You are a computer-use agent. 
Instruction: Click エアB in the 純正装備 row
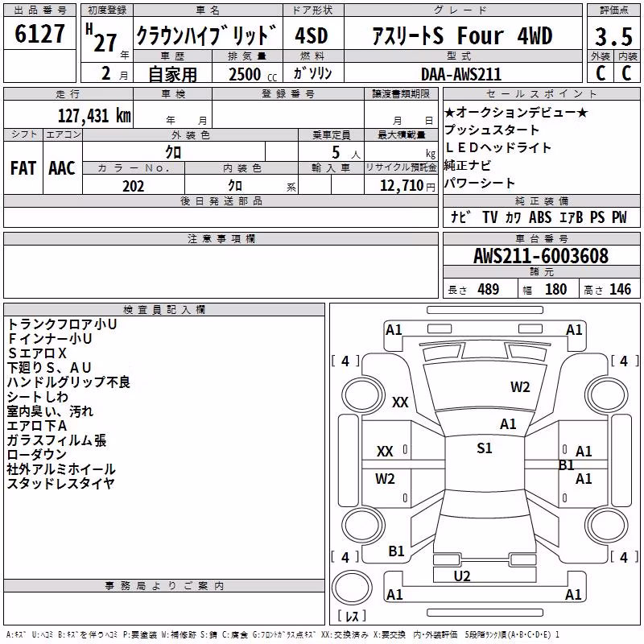point(572,217)
